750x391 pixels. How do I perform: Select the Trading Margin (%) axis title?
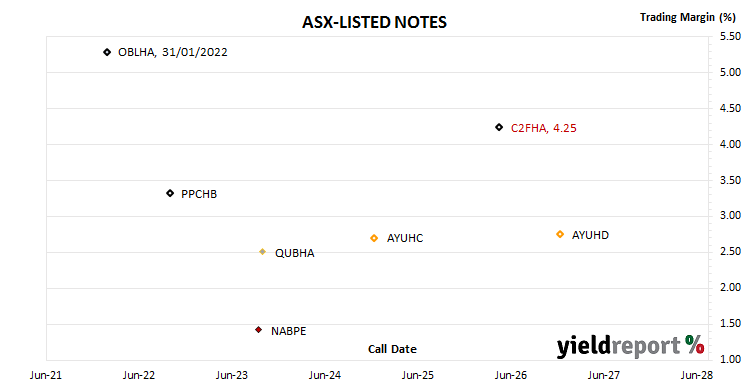click(x=688, y=17)
